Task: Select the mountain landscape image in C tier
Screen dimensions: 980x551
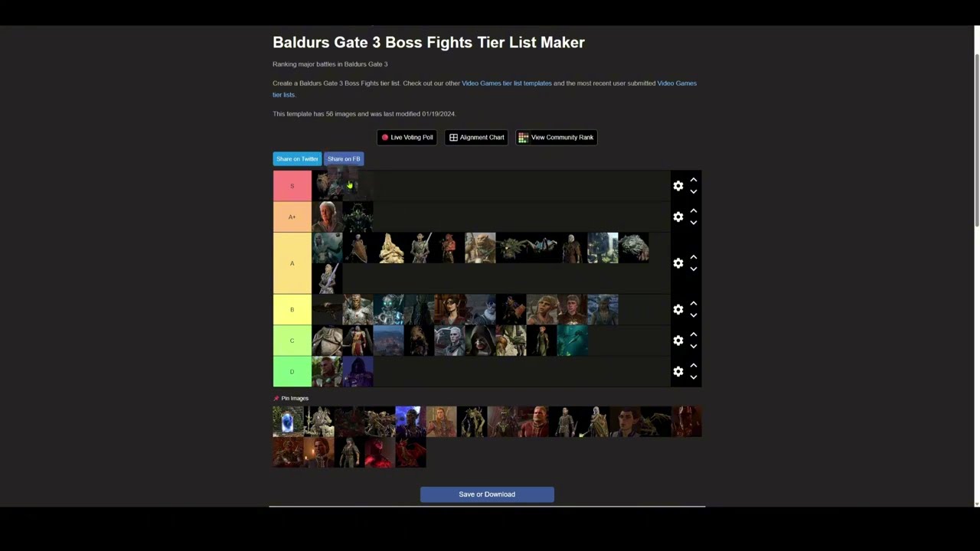Action: tap(388, 341)
